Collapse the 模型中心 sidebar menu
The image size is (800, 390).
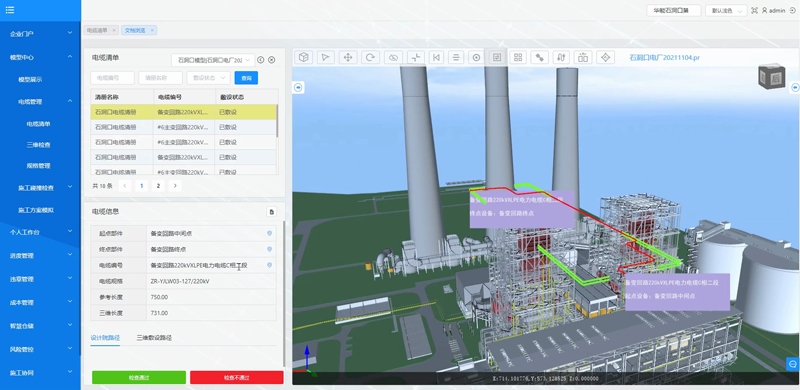[x=40, y=57]
